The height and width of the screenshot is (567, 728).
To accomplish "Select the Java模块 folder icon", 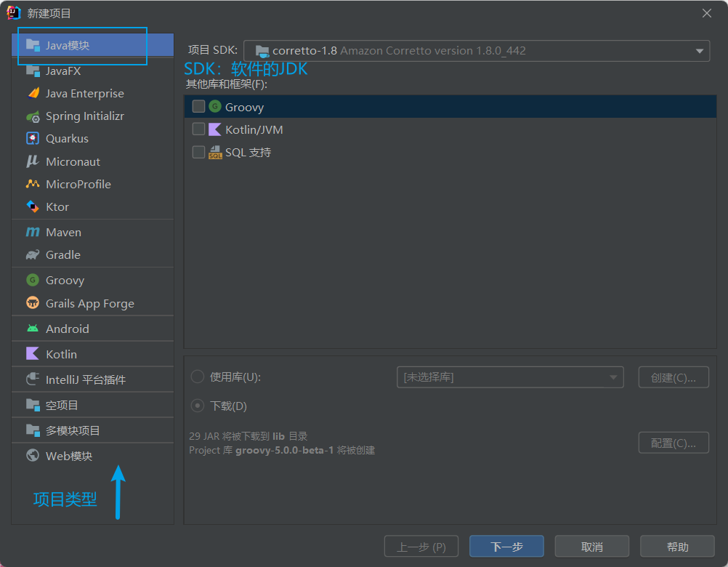I will pyautogui.click(x=33, y=45).
